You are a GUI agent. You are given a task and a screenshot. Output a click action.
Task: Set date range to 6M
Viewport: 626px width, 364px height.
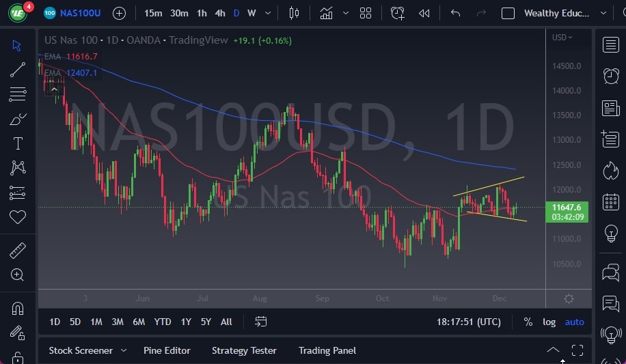click(139, 322)
